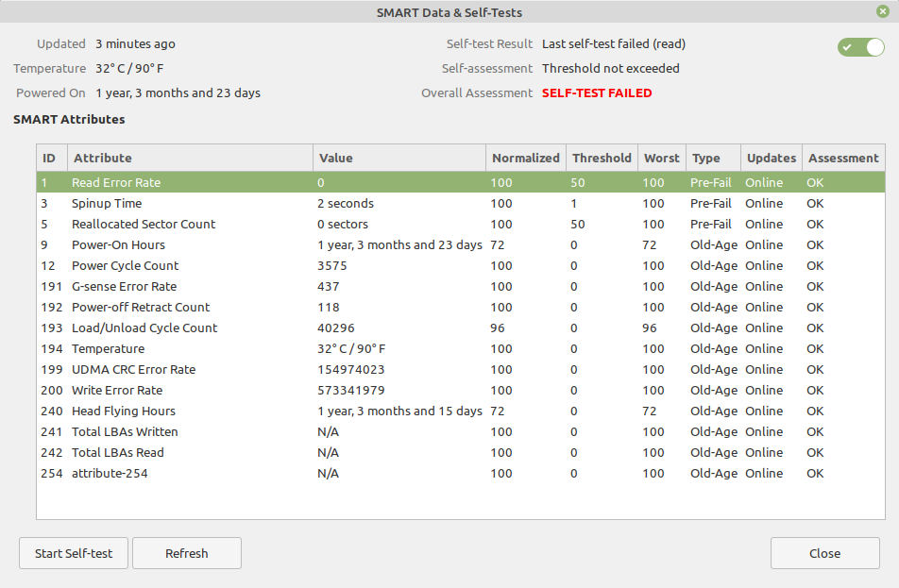The image size is (899, 588).
Task: Click value 154974023 in UDMA CRC row
Action: pyautogui.click(x=351, y=369)
